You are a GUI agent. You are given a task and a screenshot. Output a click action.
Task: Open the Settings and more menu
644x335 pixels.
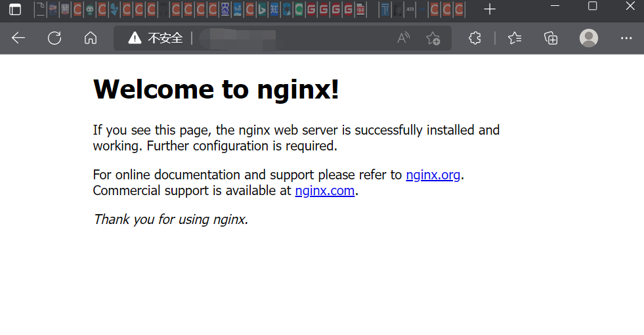[x=626, y=38]
